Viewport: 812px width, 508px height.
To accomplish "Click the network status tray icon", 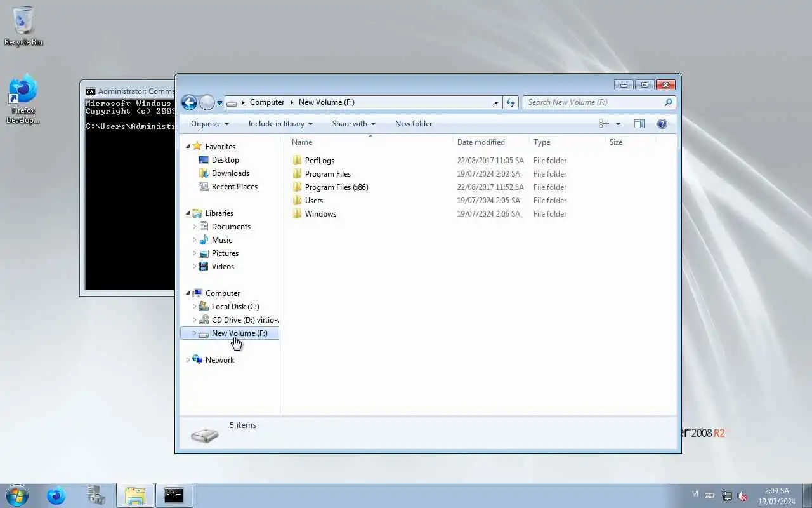I will point(727,497).
